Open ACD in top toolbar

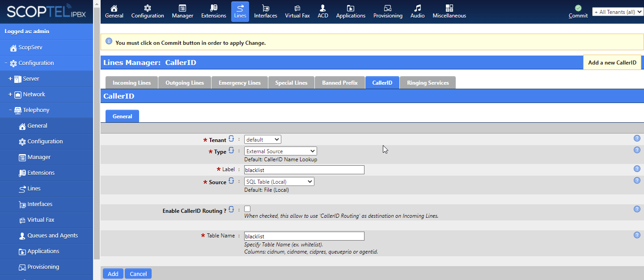point(323,12)
